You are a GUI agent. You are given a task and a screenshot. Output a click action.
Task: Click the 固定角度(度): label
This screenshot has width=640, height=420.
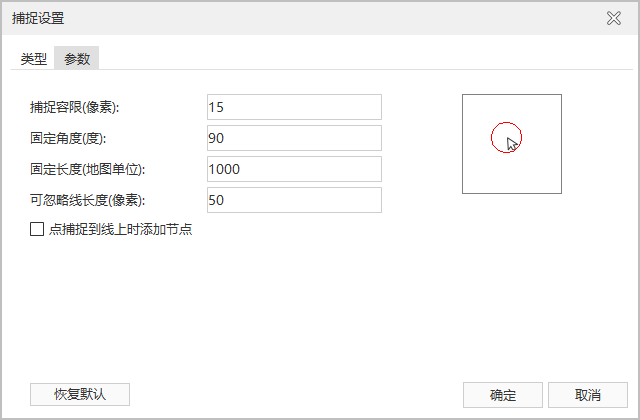coord(68,138)
